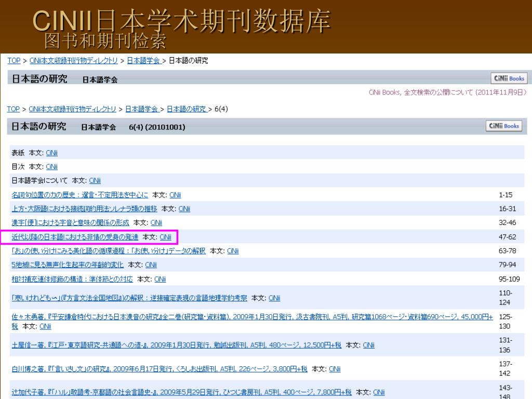Open CiNii link for 名詞句位置のカの歴史 row
This screenshot has width=532, height=399.
point(175,195)
